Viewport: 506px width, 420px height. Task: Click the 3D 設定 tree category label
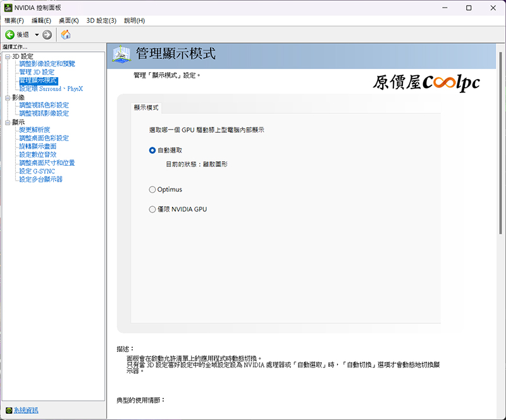(23, 57)
